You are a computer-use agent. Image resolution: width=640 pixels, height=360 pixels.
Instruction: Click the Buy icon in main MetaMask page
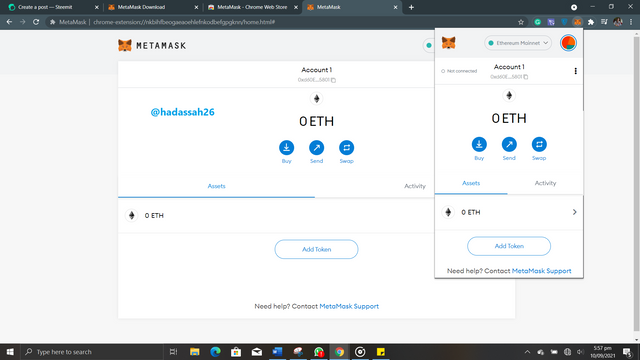tap(287, 148)
